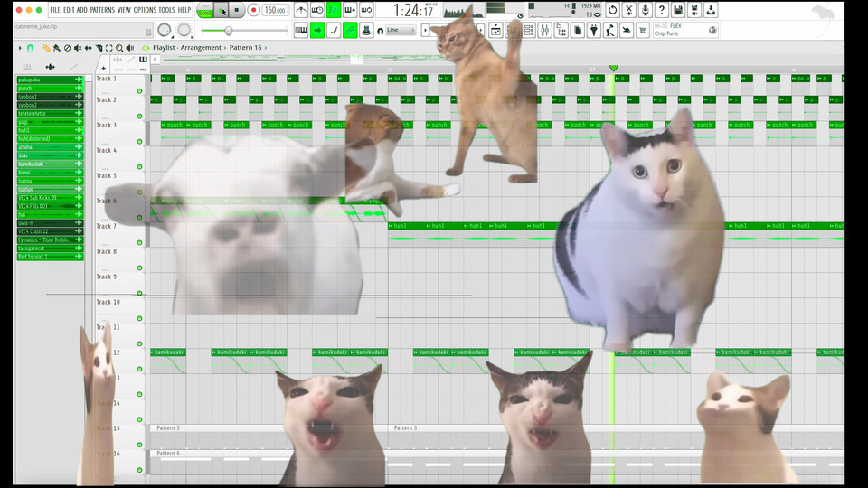
Task: Select the Select tool
Action: (109, 48)
